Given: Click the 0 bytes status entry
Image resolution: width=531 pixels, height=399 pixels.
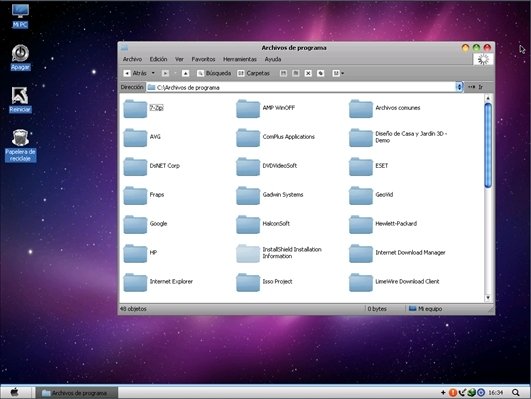Looking at the screenshot, I should click(377, 309).
